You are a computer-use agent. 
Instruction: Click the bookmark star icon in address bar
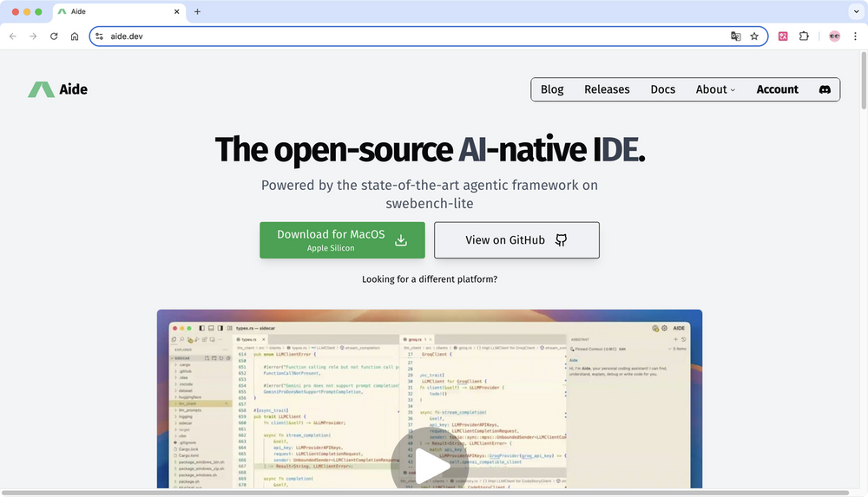(x=754, y=36)
